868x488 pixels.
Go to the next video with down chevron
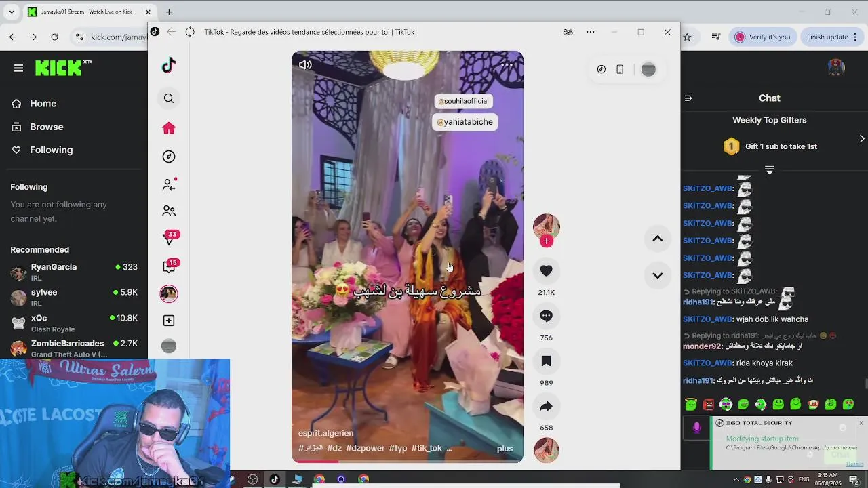click(657, 275)
